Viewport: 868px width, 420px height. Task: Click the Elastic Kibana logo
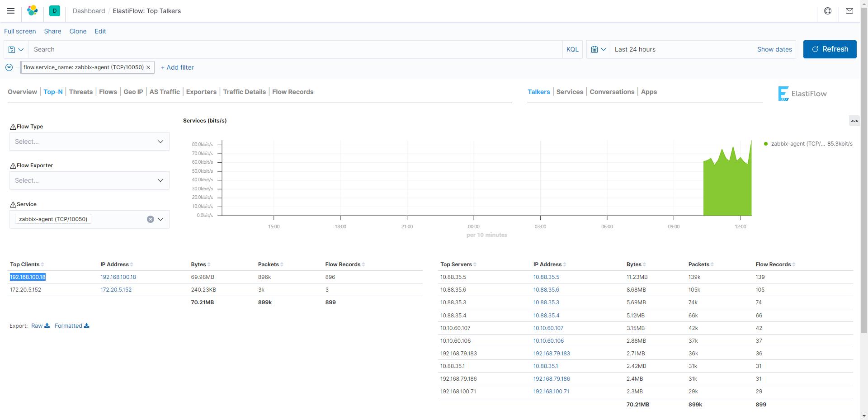[x=33, y=11]
